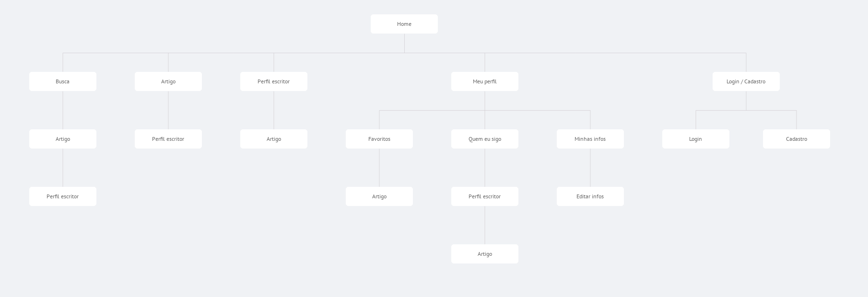
Task: Select the Favoritos node
Action: pos(379,139)
